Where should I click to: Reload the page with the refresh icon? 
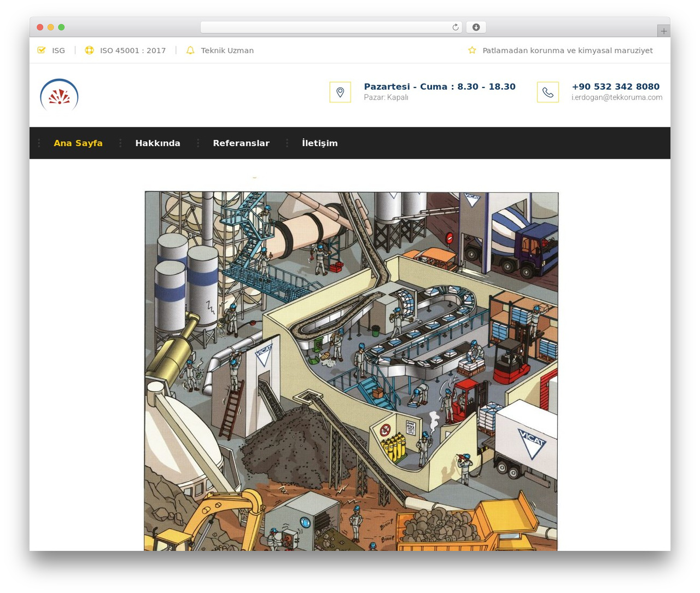(x=455, y=27)
